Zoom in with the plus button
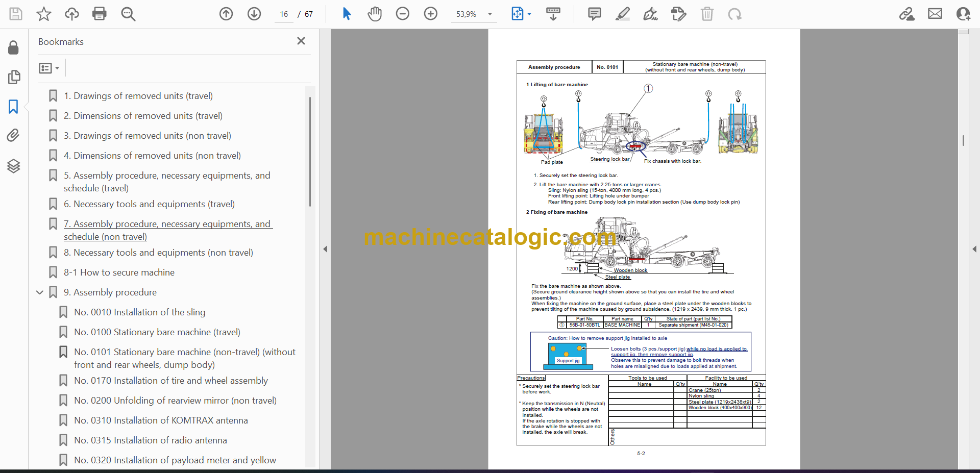Viewport: 980px width, 473px height. click(x=431, y=14)
